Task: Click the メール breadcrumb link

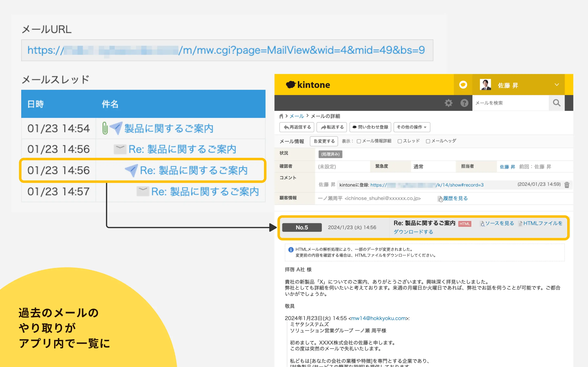Action: coord(297,116)
